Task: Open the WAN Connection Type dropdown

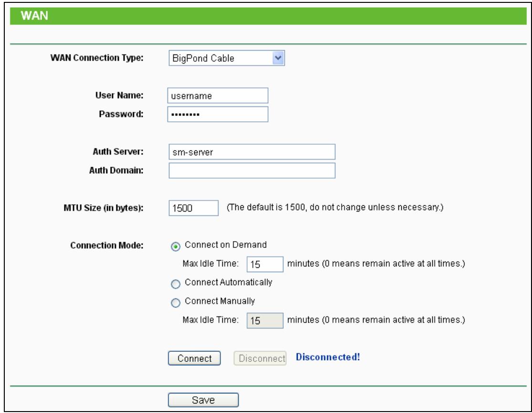Action: (227, 58)
